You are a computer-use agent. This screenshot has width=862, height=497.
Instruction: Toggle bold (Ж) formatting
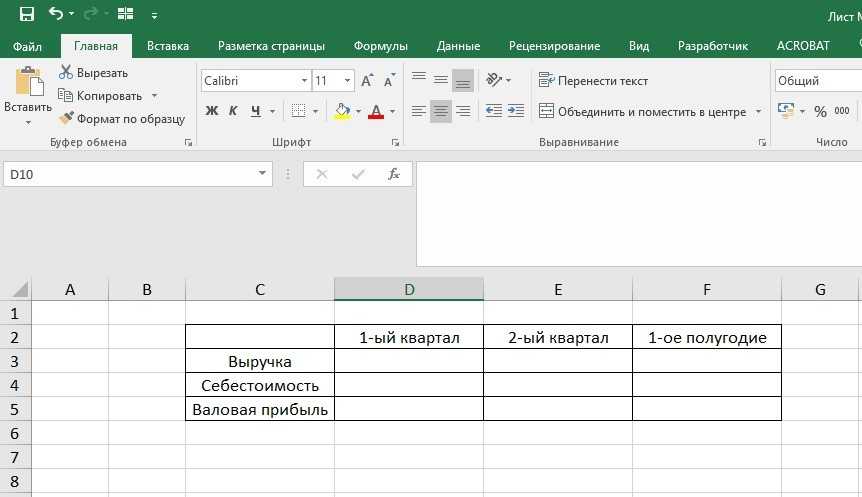point(212,111)
